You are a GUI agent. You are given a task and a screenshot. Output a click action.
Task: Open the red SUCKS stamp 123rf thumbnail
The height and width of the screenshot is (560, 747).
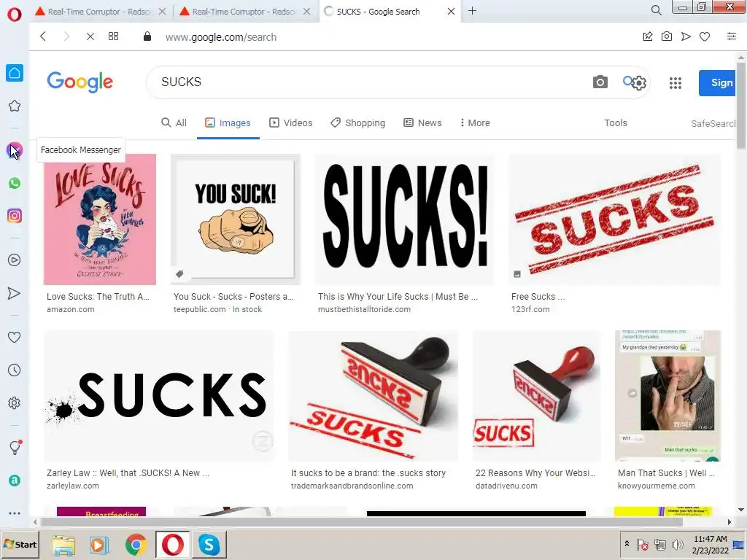(x=614, y=219)
